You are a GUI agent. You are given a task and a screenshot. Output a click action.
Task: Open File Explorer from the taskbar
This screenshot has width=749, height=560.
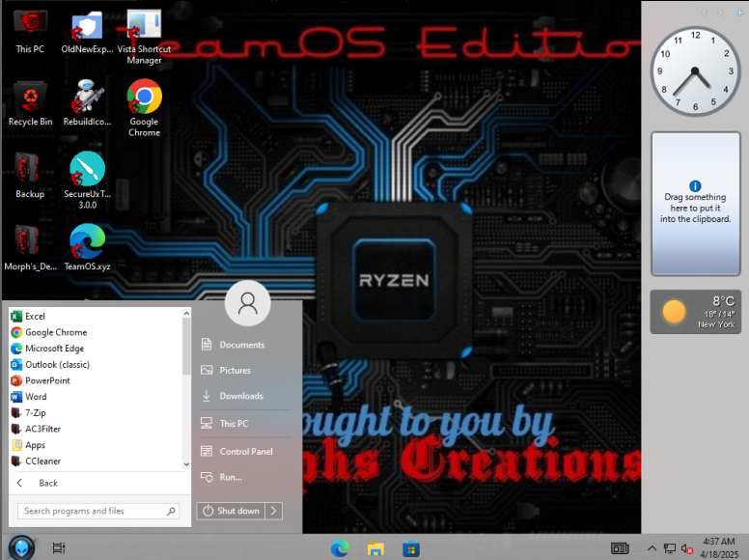point(375,548)
